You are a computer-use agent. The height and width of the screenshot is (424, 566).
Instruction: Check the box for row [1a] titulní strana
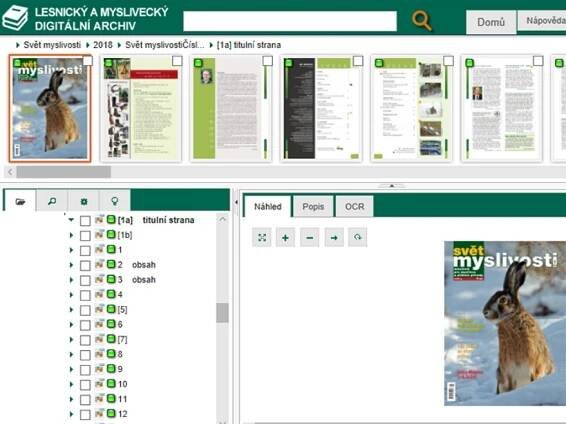(85, 220)
